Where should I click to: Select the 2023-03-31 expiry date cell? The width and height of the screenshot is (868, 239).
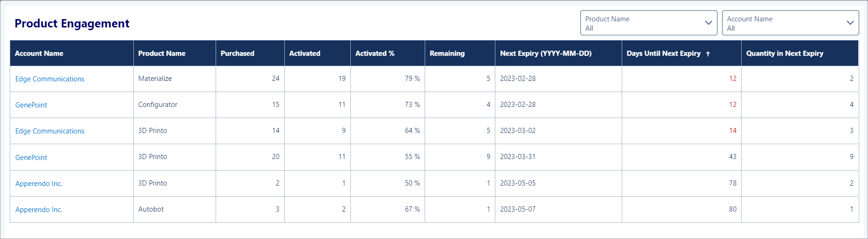pyautogui.click(x=559, y=157)
